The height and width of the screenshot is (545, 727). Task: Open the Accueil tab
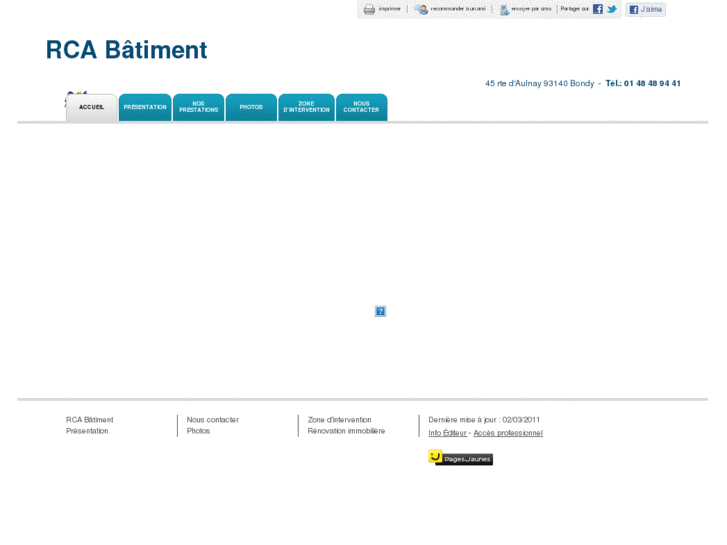click(x=91, y=107)
